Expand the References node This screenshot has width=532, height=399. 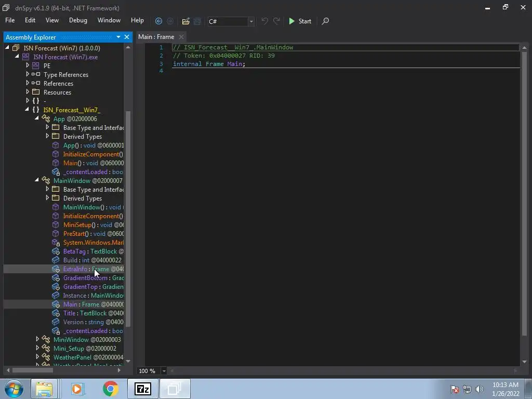(27, 83)
